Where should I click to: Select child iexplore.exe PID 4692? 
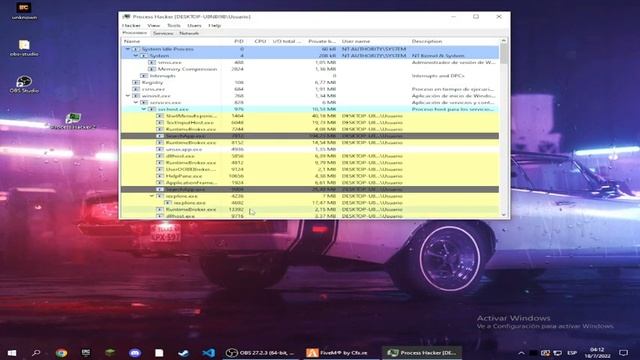click(310, 202)
